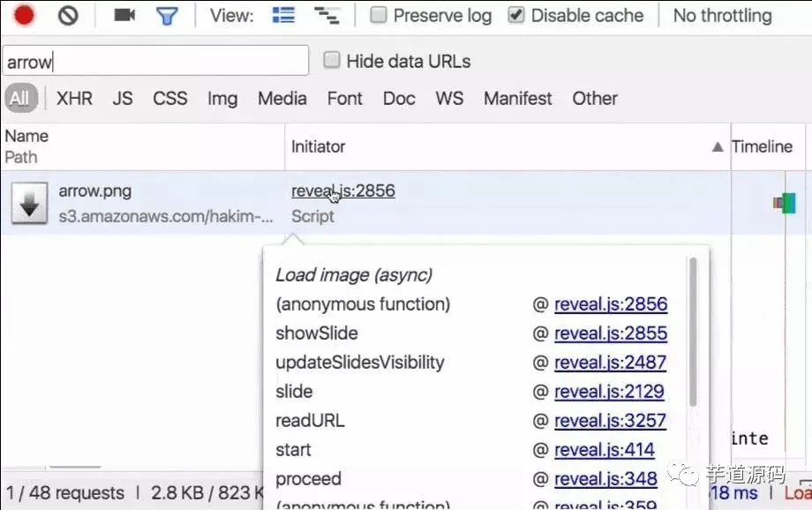812x510 pixels.
Task: Filter requests by CSS
Action: click(169, 98)
